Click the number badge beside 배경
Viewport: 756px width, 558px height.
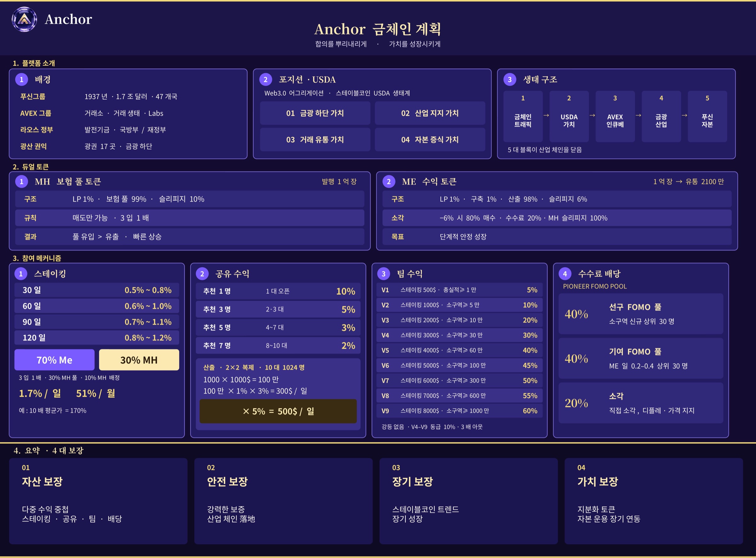click(x=22, y=79)
